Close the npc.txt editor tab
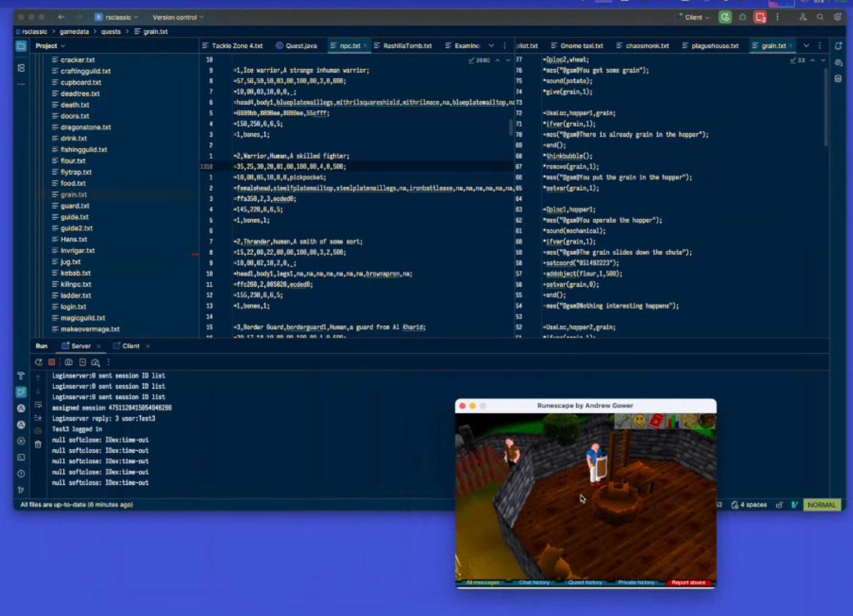 (x=365, y=46)
